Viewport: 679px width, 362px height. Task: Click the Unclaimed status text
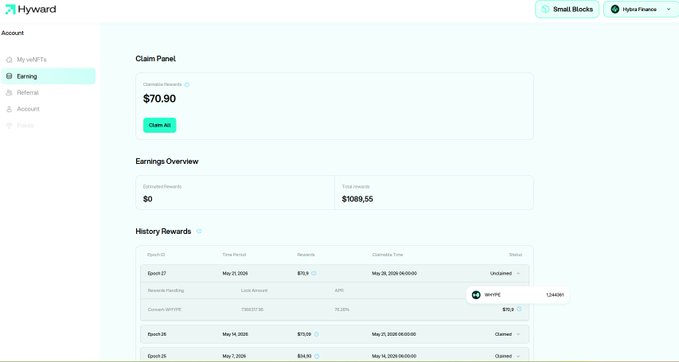pyautogui.click(x=501, y=274)
